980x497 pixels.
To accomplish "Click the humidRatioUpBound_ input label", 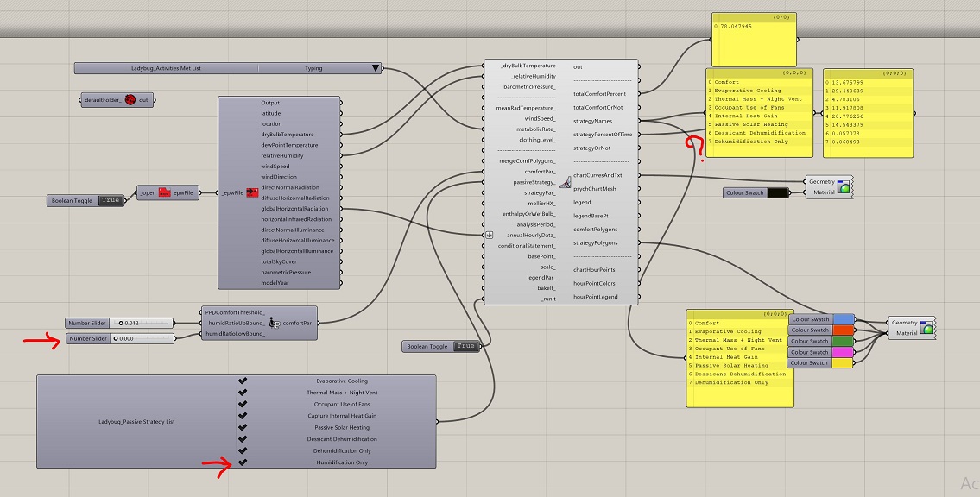I will pos(235,324).
